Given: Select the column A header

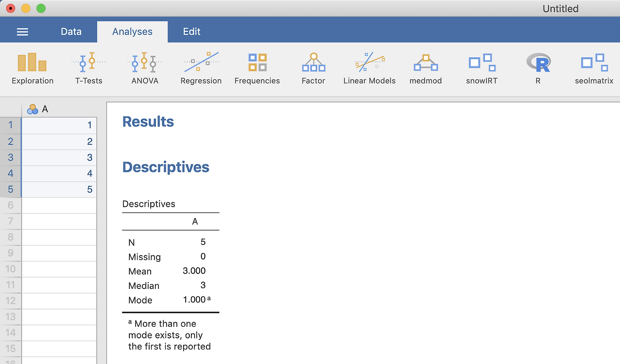Looking at the screenshot, I should (59, 109).
